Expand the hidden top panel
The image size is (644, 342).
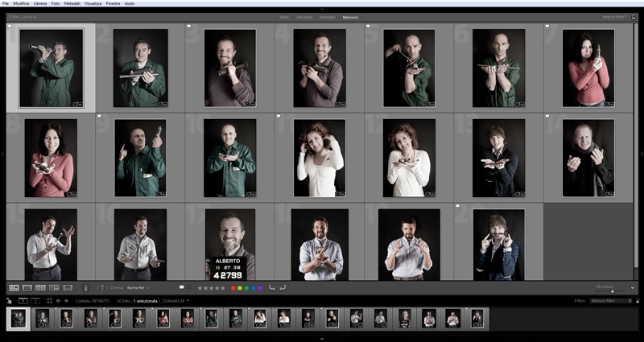point(322,9)
